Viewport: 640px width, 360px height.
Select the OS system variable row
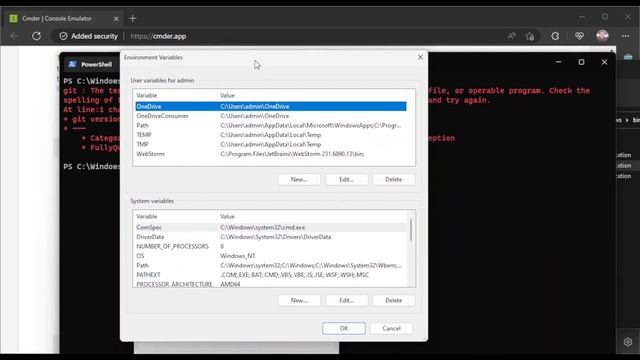point(271,256)
